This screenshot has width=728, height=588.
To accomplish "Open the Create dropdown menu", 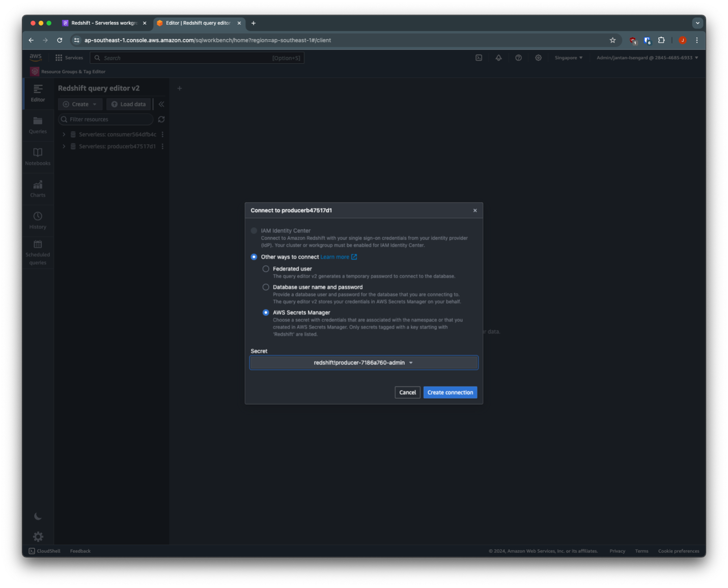I will [x=80, y=104].
